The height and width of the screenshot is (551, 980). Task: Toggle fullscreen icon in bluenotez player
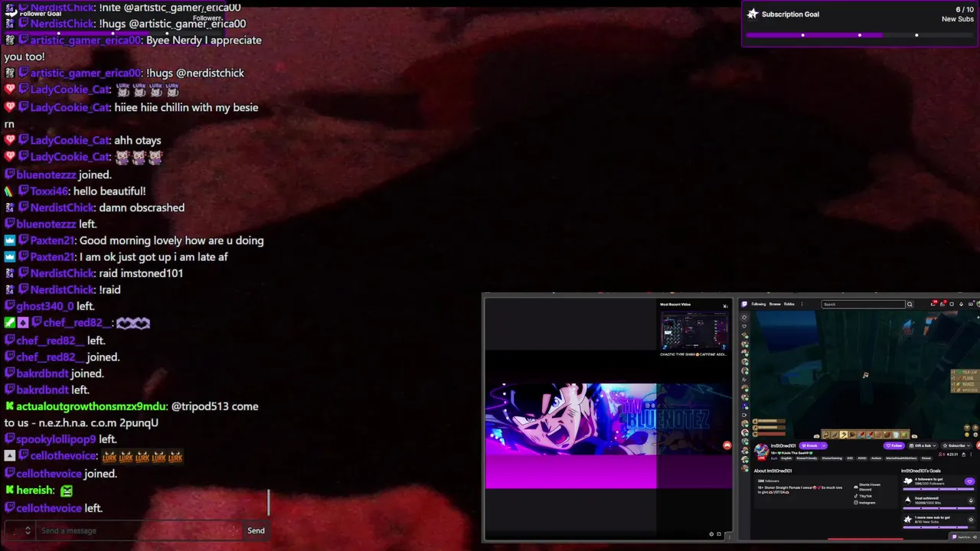tap(719, 534)
